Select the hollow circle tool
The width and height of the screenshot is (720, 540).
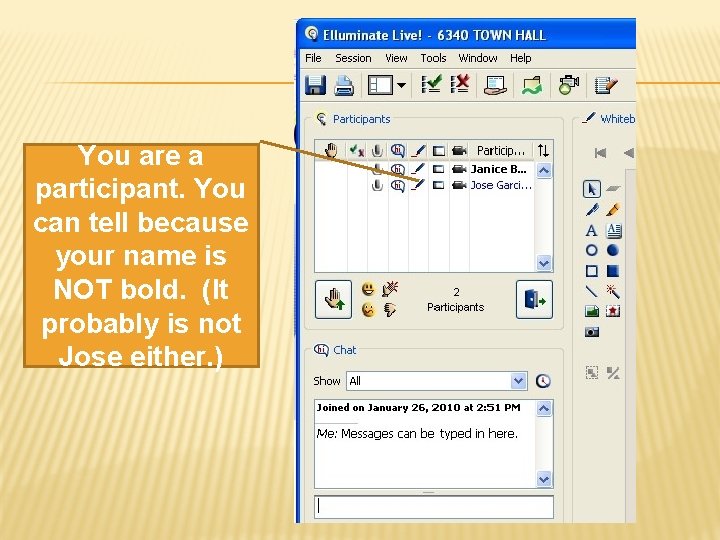[592, 250]
